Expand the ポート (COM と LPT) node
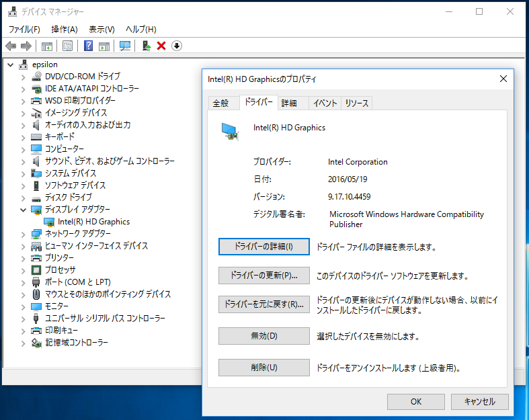529x420 pixels. 24,282
